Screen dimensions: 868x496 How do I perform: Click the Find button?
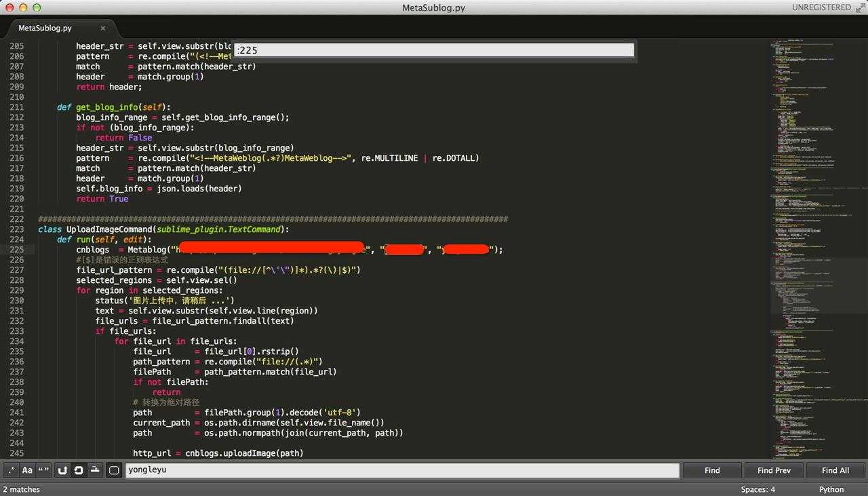point(712,470)
